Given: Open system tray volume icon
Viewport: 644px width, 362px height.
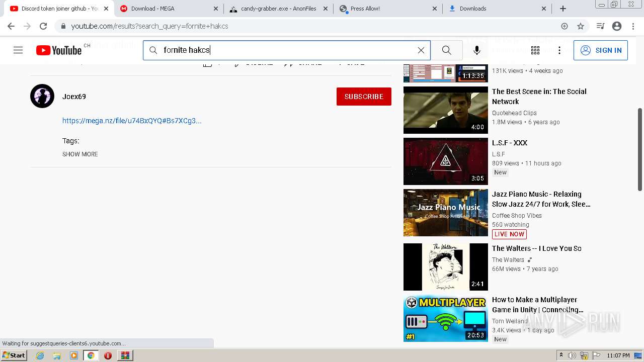Looking at the screenshot, I should (x=572, y=355).
